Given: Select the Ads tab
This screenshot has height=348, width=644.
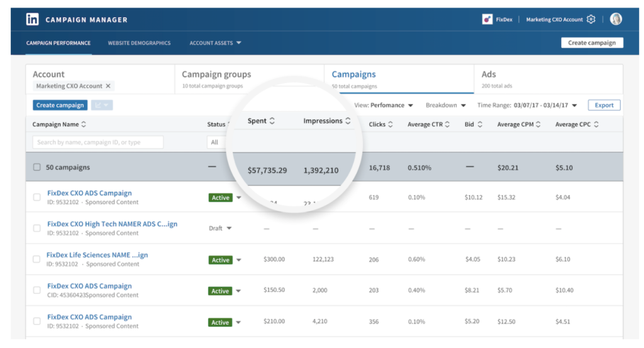Looking at the screenshot, I should pyautogui.click(x=548, y=79).
